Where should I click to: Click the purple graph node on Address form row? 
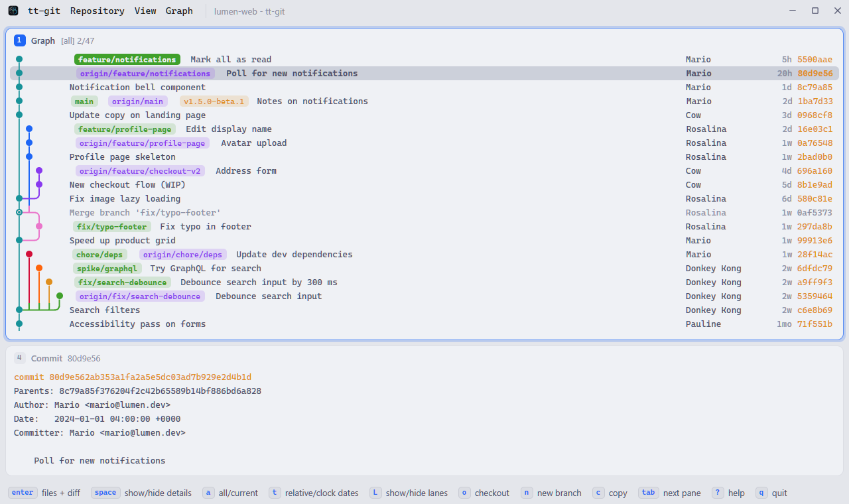pyautogui.click(x=39, y=170)
